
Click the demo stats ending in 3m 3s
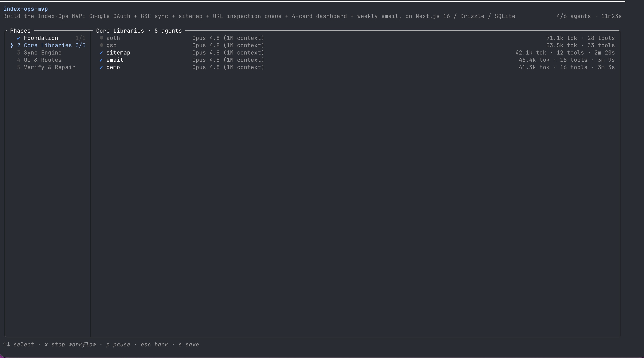[567, 67]
